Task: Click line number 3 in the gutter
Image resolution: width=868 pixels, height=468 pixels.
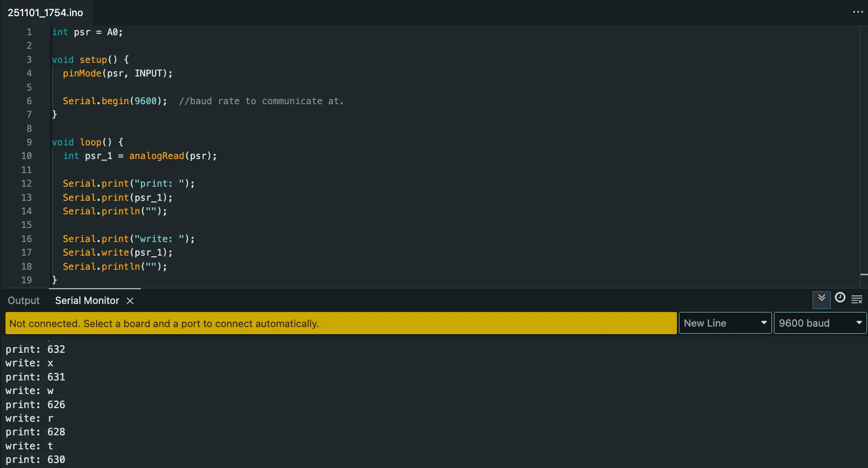Action: point(29,60)
